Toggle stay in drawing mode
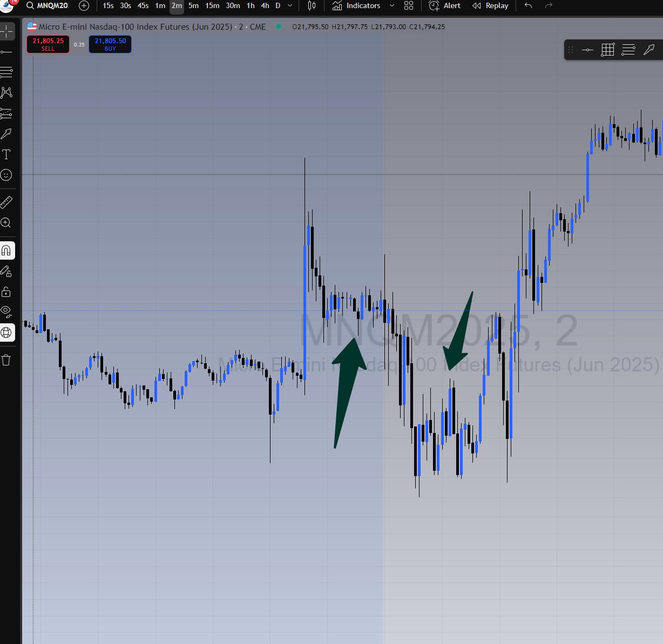663x644 pixels. tap(6, 271)
